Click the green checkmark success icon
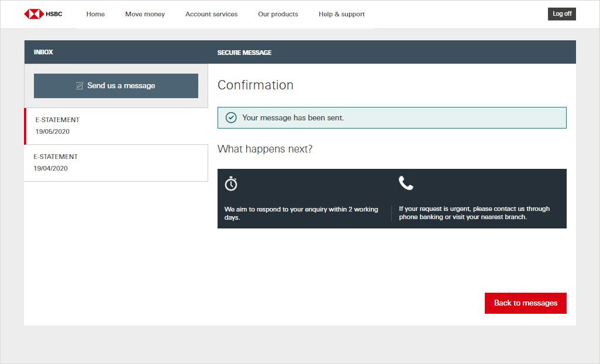 [231, 118]
